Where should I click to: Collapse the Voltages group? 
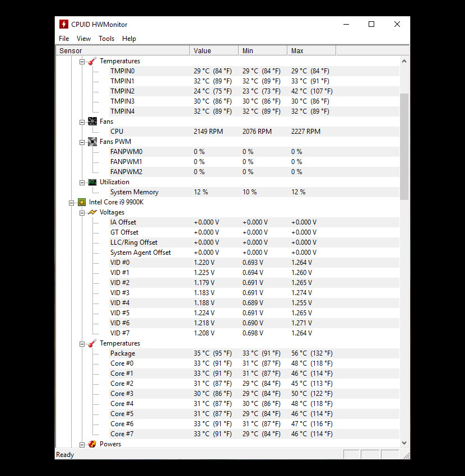coord(82,213)
